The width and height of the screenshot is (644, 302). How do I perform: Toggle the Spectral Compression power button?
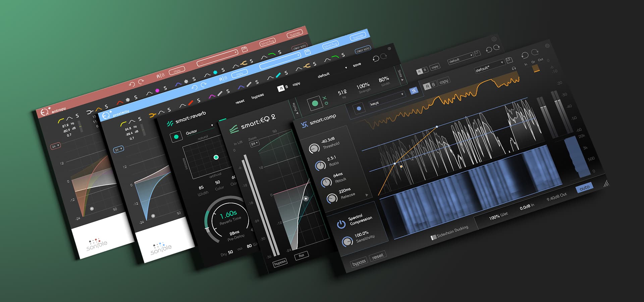tap(341, 223)
